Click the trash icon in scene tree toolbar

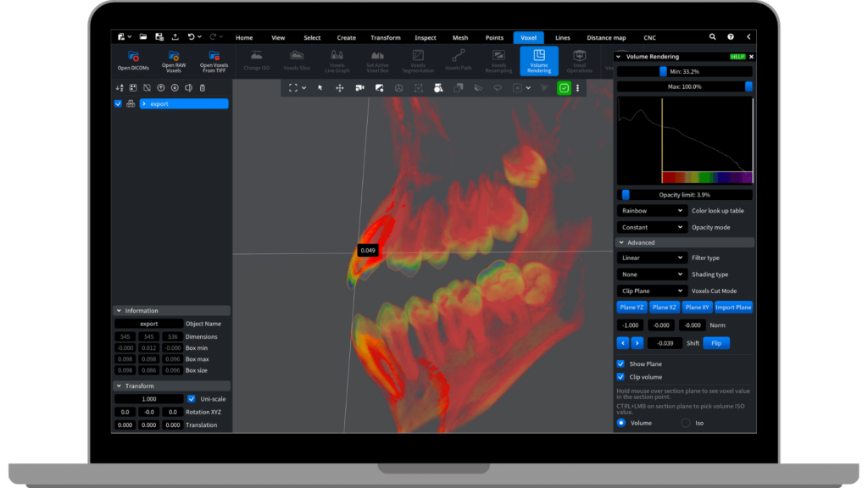[x=202, y=87]
